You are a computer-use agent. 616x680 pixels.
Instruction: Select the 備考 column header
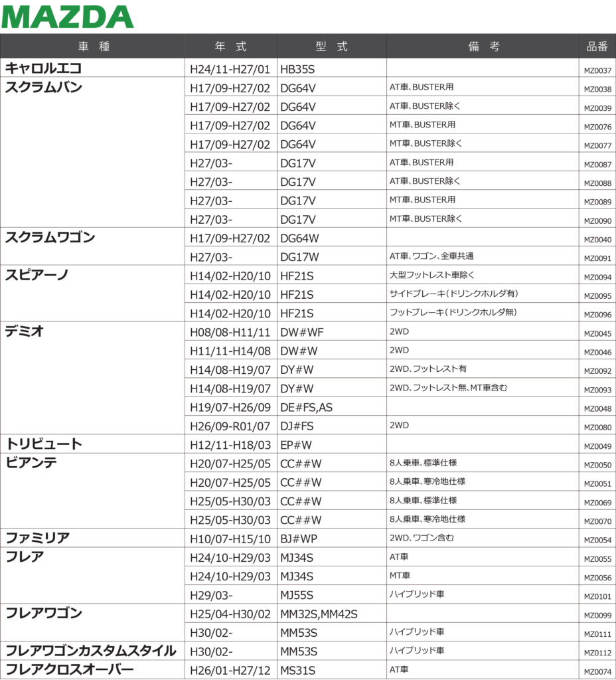pos(483,46)
